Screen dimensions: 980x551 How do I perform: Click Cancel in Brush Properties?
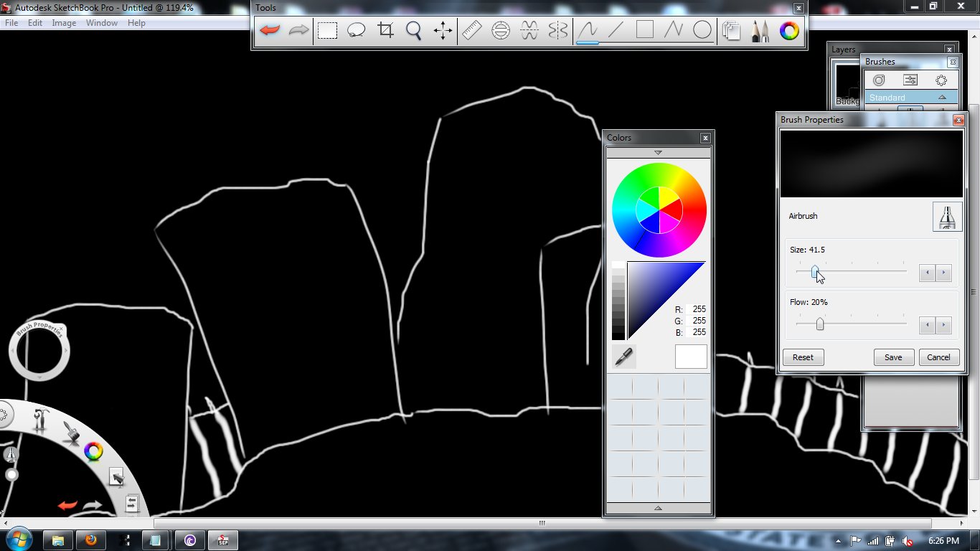pos(939,357)
